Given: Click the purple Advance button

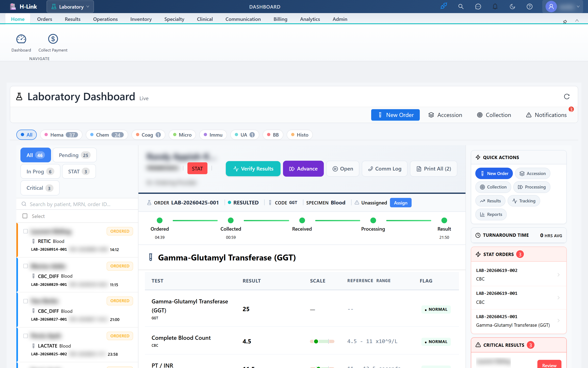Looking at the screenshot, I should click(303, 169).
